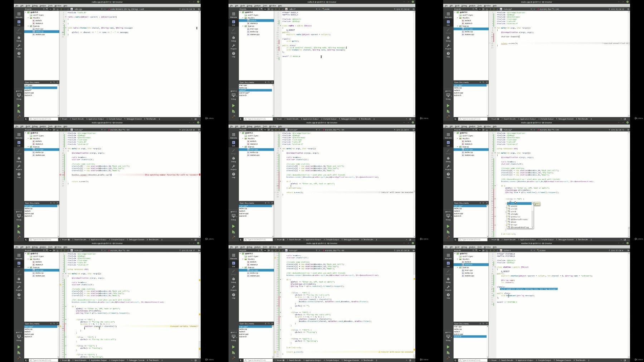The height and width of the screenshot is (362, 644).
Task: Open Search Results pane in radio.h window
Action: [292, 119]
